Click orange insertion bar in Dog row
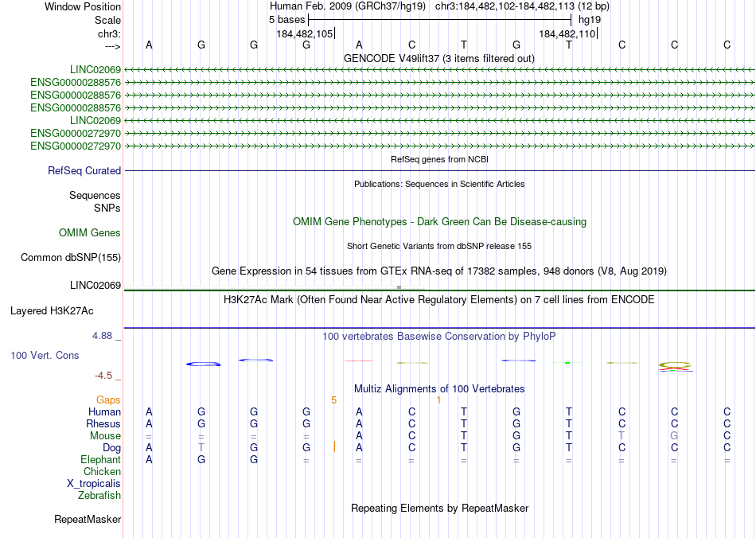This screenshot has width=756, height=538. (334, 447)
